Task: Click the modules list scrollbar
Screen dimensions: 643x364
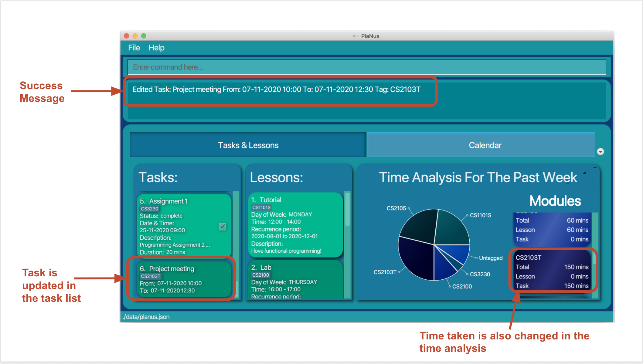Action: (594, 258)
